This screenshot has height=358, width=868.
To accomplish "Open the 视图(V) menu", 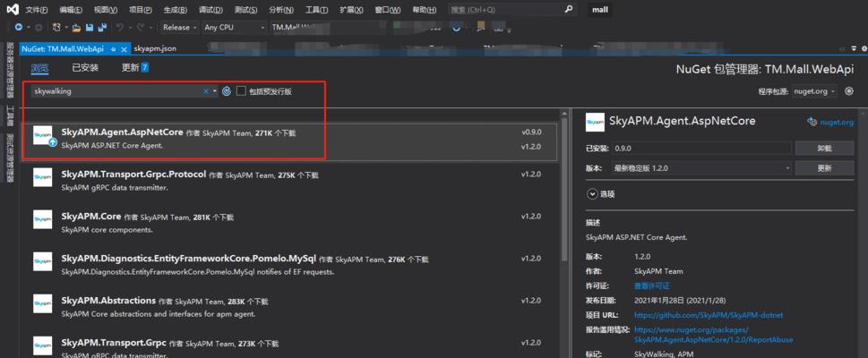I will [x=106, y=10].
